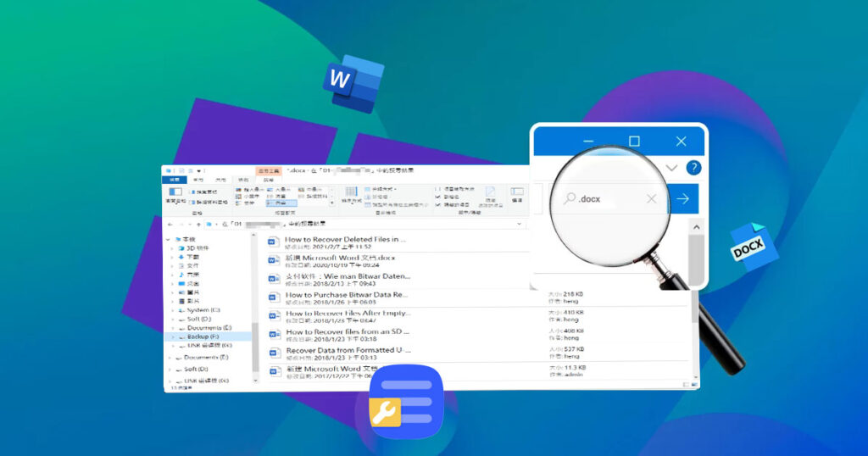Click the author entry 'admin'
This screenshot has height=456, width=868.
565,375
